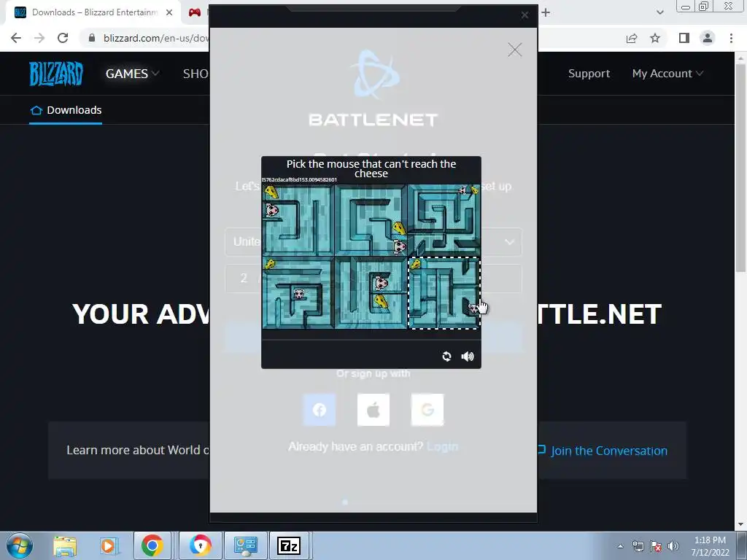This screenshot has width=747, height=560.
Task: Open the Chrome three-dot menu
Action: (731, 38)
